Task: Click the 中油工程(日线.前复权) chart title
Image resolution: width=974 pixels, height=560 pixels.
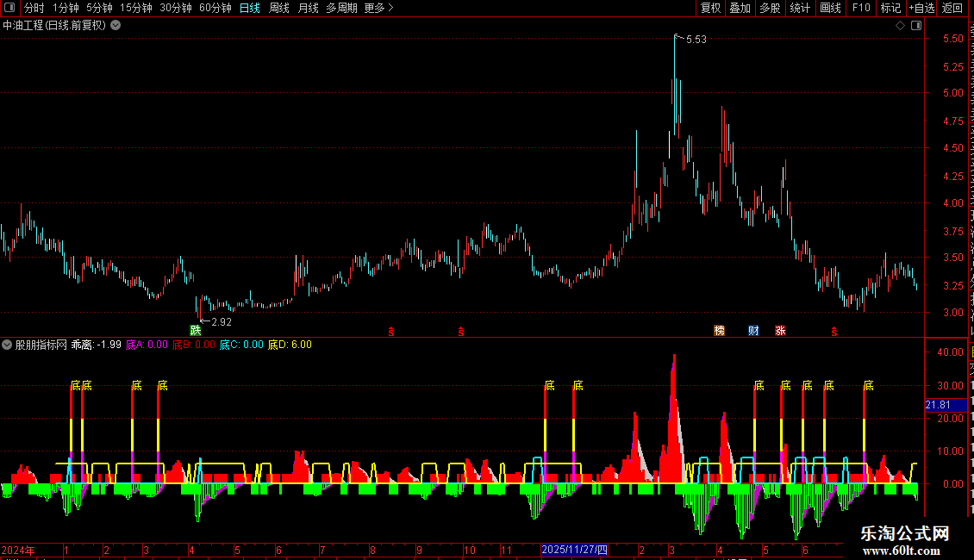Action: pos(54,26)
